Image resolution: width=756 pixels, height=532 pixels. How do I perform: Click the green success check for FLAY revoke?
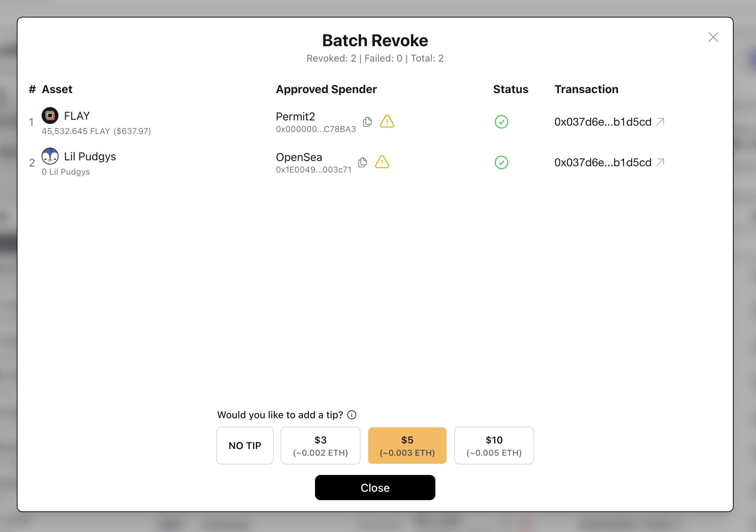501,122
